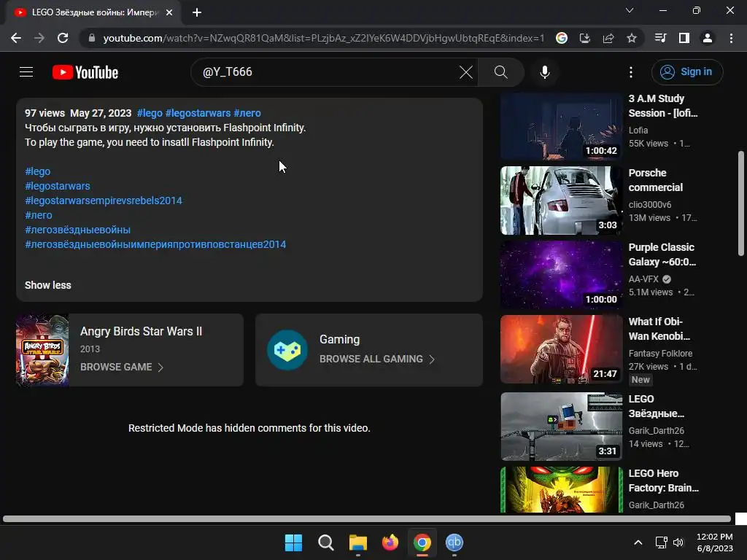The height and width of the screenshot is (560, 747).
Task: Open Angry Birds Star Wars II game cover
Action: 42,349
